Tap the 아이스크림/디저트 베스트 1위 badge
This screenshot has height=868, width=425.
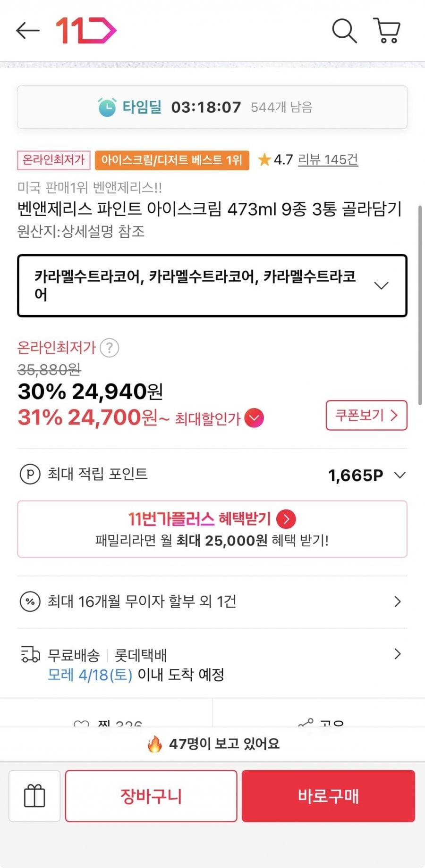coord(172,160)
